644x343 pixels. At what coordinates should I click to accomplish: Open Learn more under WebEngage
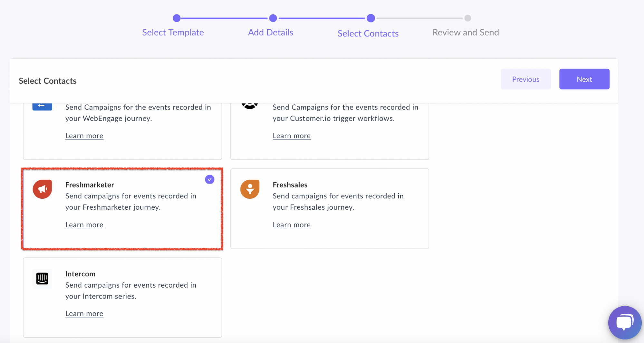click(x=84, y=136)
